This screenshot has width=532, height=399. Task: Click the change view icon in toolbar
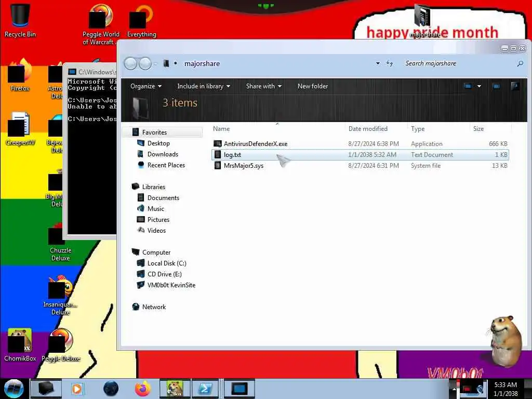point(468,86)
